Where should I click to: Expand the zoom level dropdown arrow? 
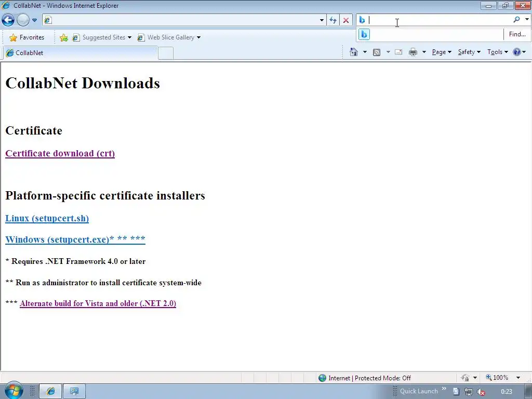click(518, 378)
